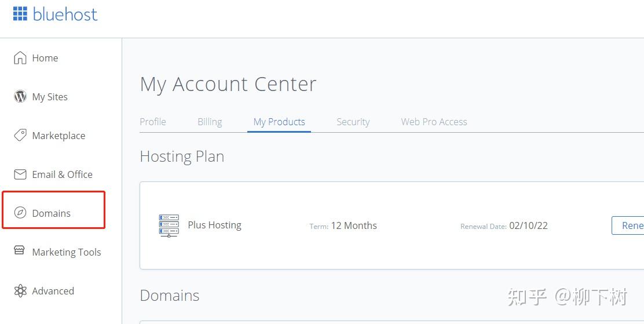This screenshot has height=324, width=644.
Task: Click the Plus Hosting plan name
Action: click(214, 225)
